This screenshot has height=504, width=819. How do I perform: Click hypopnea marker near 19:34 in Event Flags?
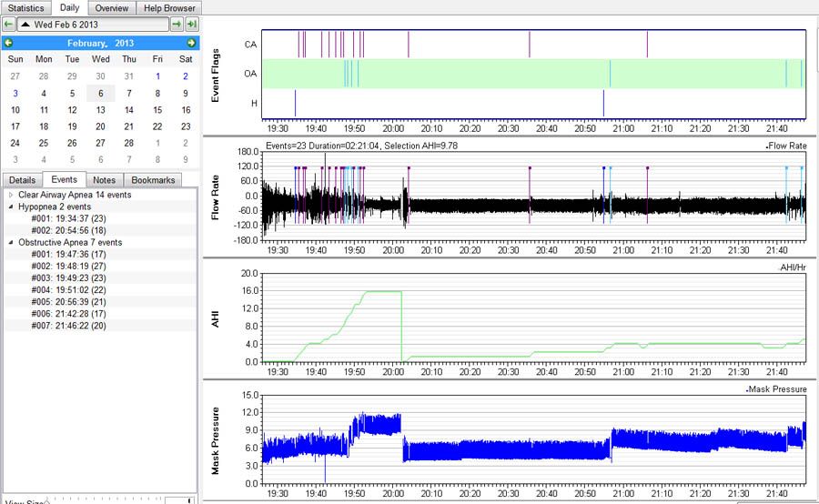click(x=295, y=103)
